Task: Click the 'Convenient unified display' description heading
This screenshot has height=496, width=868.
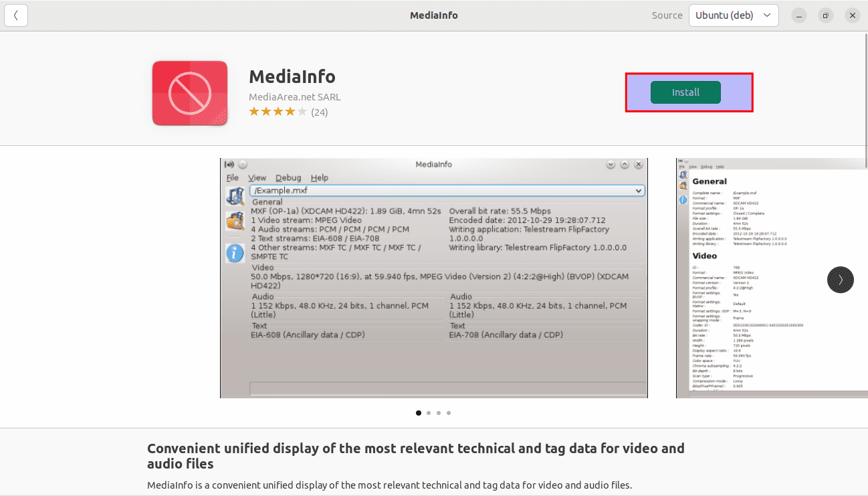Action: pos(416,456)
